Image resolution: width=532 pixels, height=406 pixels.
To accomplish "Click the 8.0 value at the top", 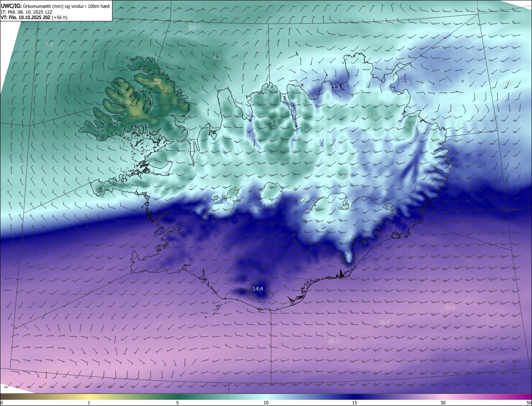I will [x=192, y=27].
